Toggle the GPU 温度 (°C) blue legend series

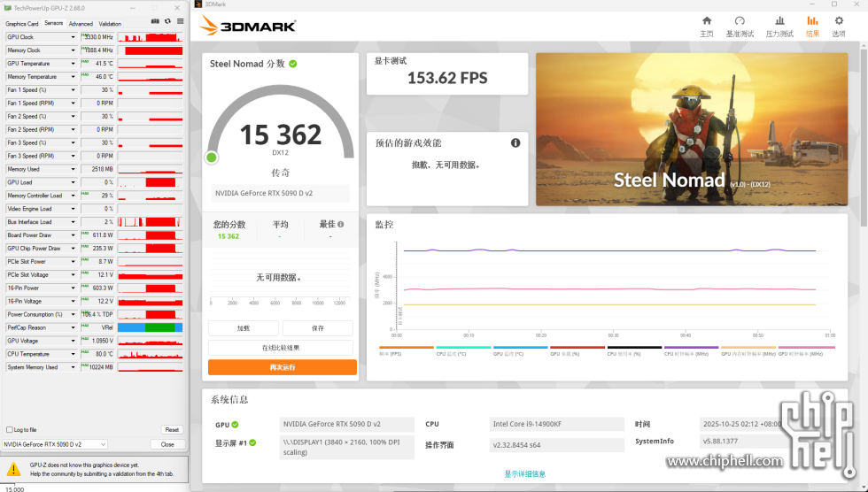[x=508, y=350]
